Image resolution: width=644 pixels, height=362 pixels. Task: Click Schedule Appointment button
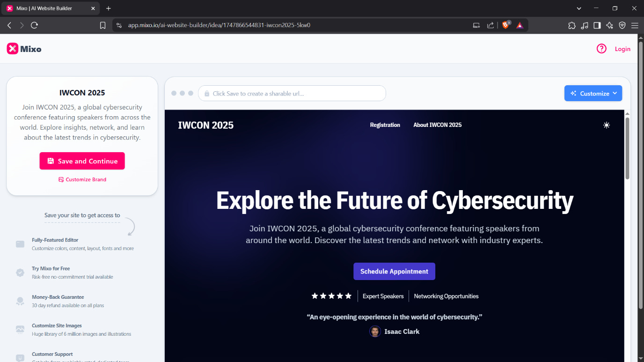394,271
